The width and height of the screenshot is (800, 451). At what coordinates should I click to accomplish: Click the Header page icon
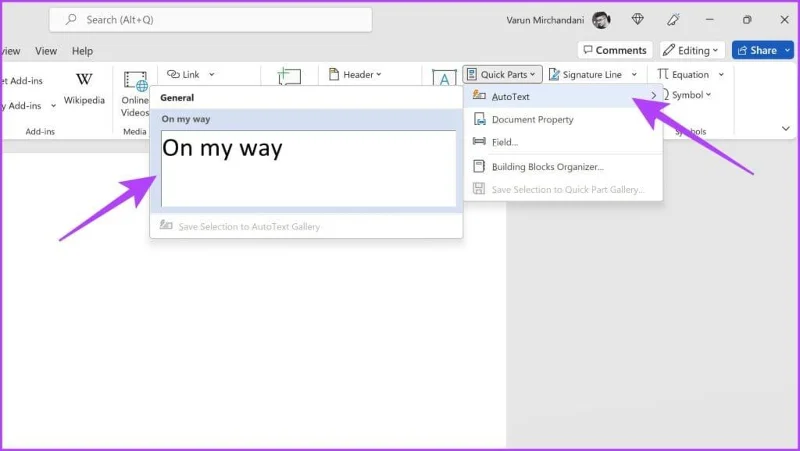tap(334, 74)
